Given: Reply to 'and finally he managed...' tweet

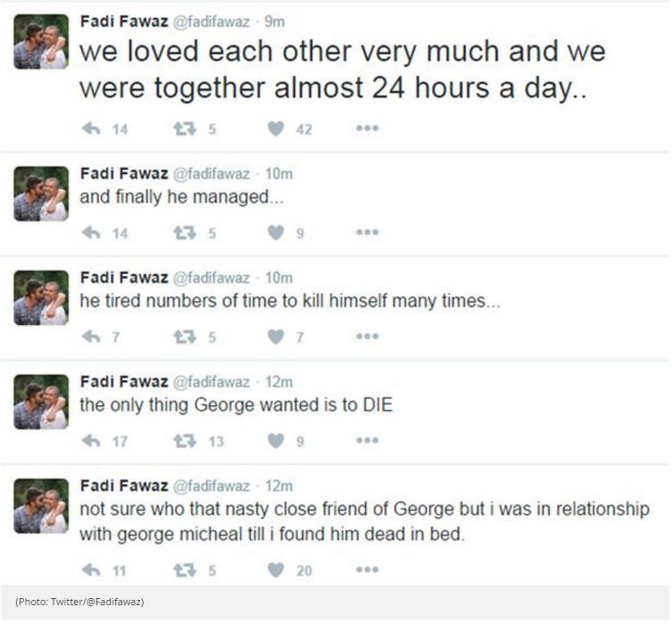Looking at the screenshot, I should 91,233.
